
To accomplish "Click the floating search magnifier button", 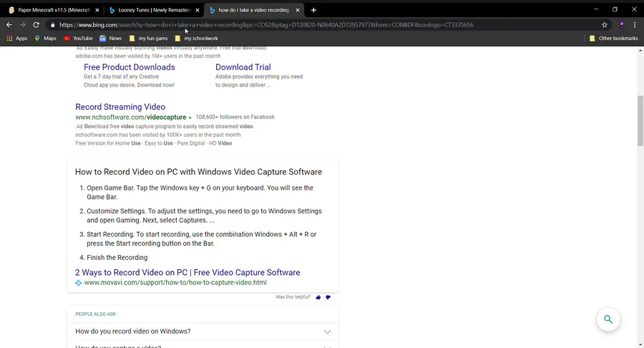I will point(608,319).
